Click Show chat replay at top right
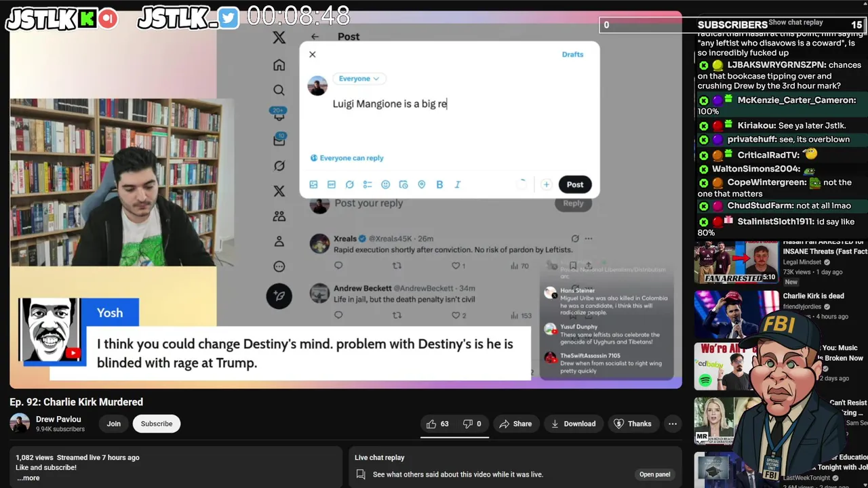The image size is (868, 488). 795,22
